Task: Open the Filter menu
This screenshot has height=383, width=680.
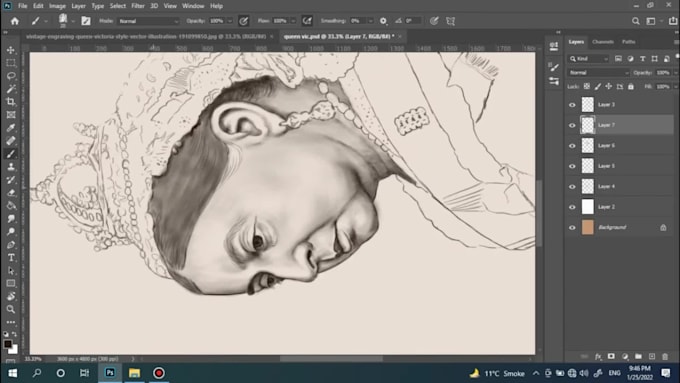Action: click(x=138, y=6)
